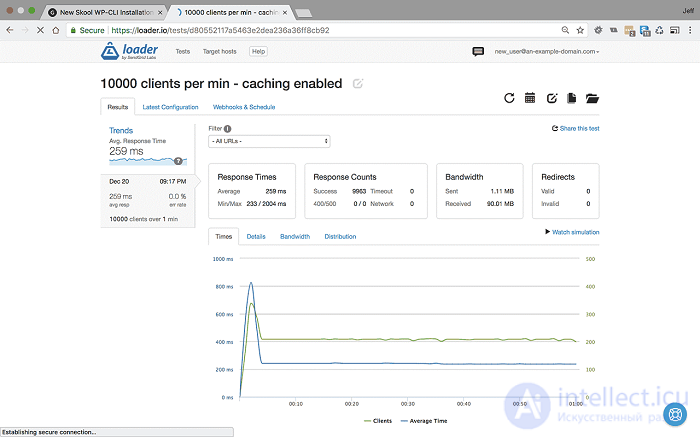Toggle the Average Time legend entry

pos(424,421)
